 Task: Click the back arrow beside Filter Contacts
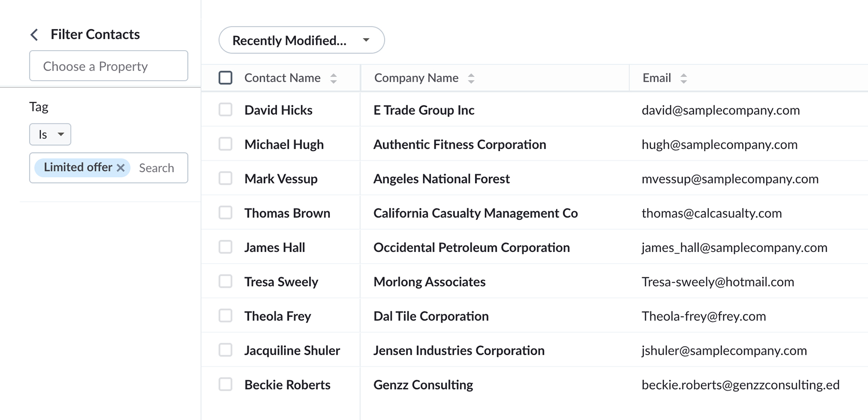coord(34,35)
